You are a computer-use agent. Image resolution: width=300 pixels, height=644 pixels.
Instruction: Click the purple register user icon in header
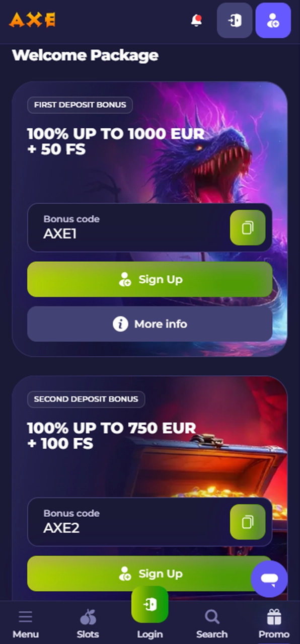point(273,21)
